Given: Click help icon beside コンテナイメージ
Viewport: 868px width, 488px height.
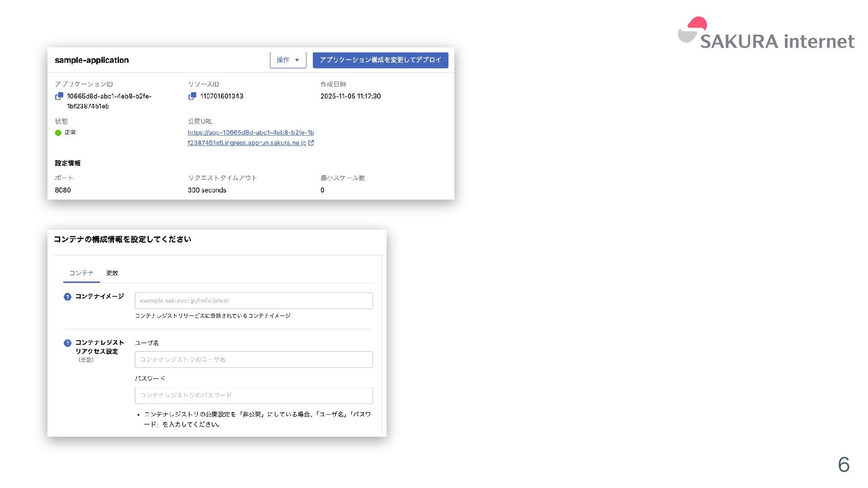Looking at the screenshot, I should tap(67, 297).
